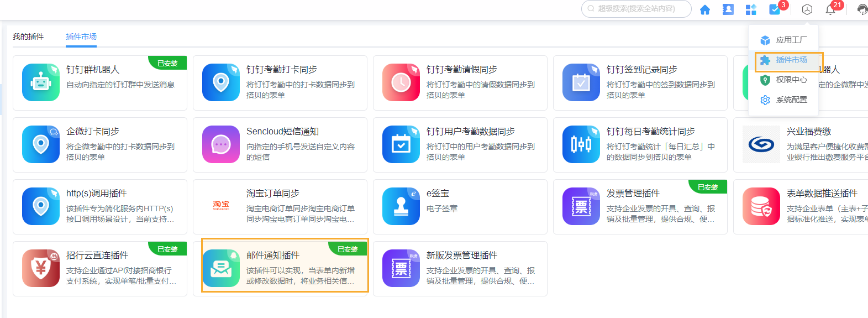Click the 淘宝订单同步 Taobao logo icon
868x318 pixels.
pyautogui.click(x=221, y=206)
